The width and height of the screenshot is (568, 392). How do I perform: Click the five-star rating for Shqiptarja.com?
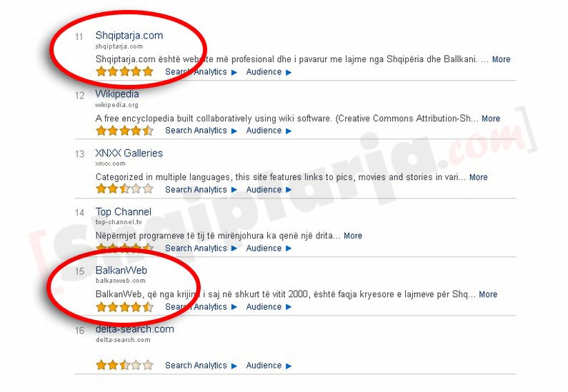pos(124,71)
